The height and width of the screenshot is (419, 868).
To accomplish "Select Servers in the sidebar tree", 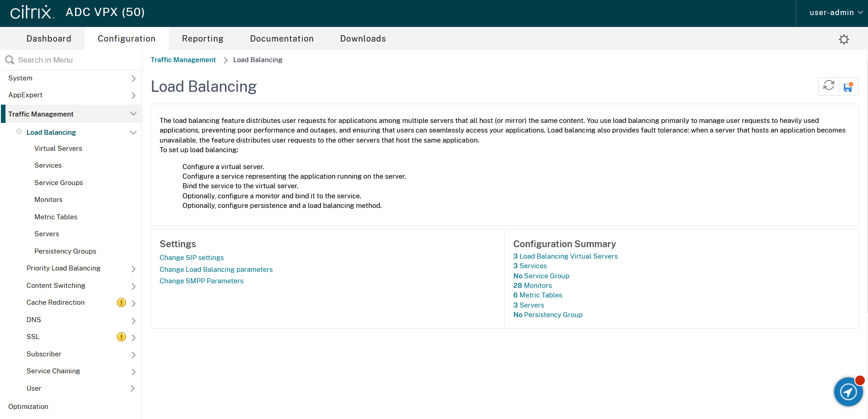I will [x=47, y=234].
